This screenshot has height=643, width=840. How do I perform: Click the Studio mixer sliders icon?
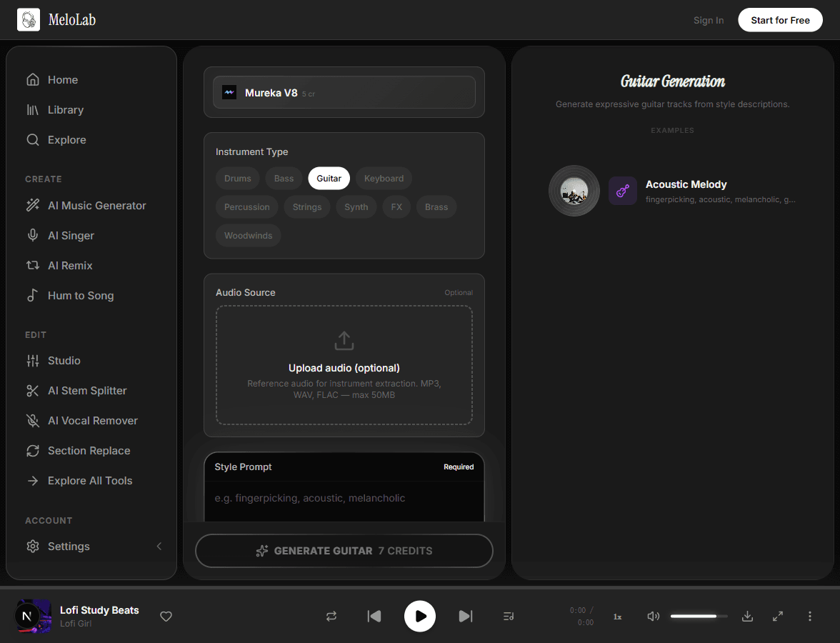tap(33, 361)
